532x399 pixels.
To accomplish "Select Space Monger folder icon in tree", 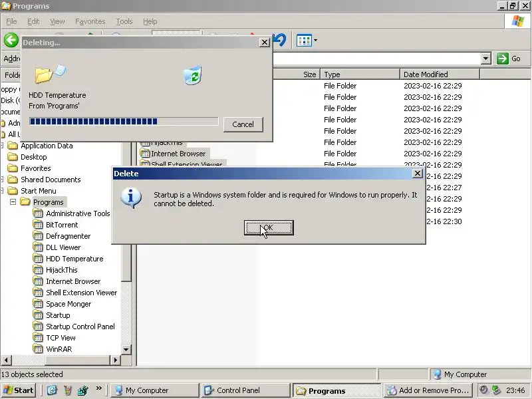I will tap(38, 304).
